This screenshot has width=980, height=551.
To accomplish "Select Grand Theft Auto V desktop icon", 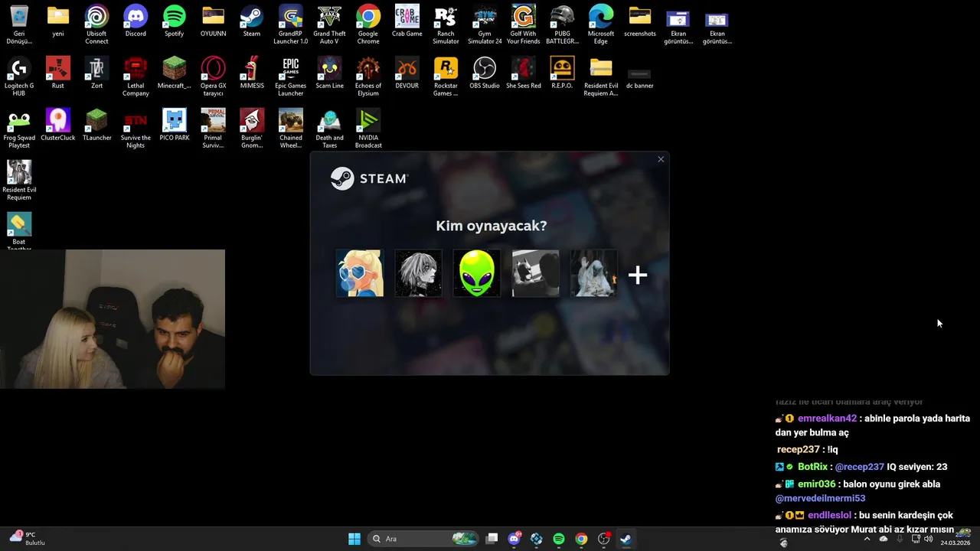I will [x=329, y=24].
